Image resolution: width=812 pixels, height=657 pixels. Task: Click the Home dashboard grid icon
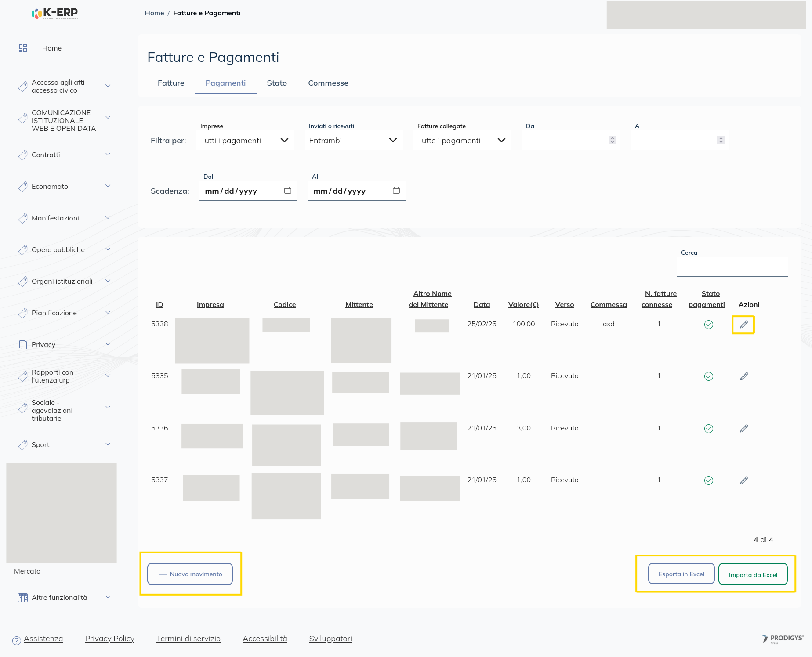tap(23, 48)
